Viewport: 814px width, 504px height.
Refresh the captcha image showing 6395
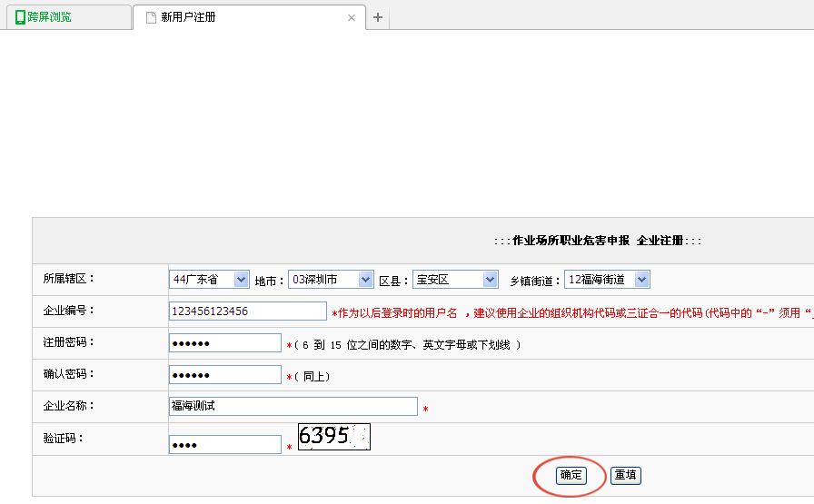[333, 437]
